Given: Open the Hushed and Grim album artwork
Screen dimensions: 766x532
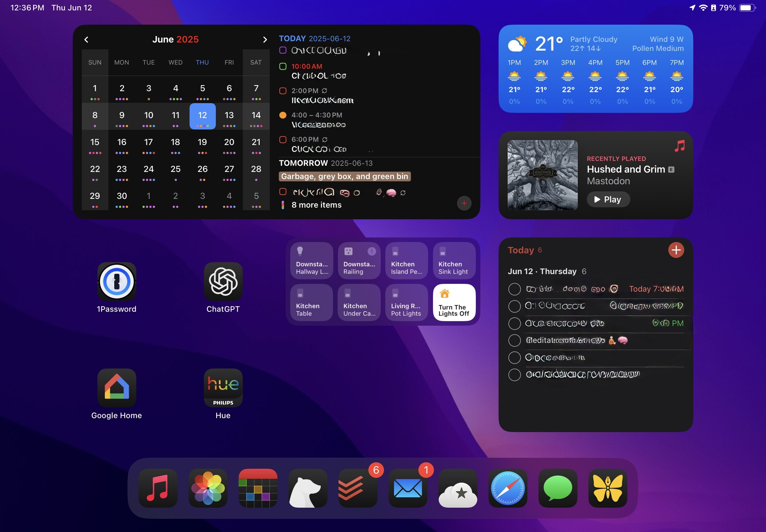Looking at the screenshot, I should 542,175.
